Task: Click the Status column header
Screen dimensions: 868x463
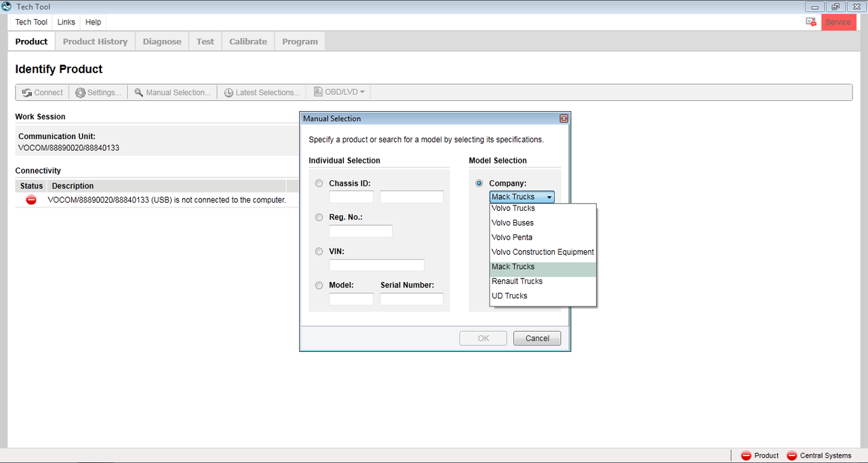Action: (32, 186)
